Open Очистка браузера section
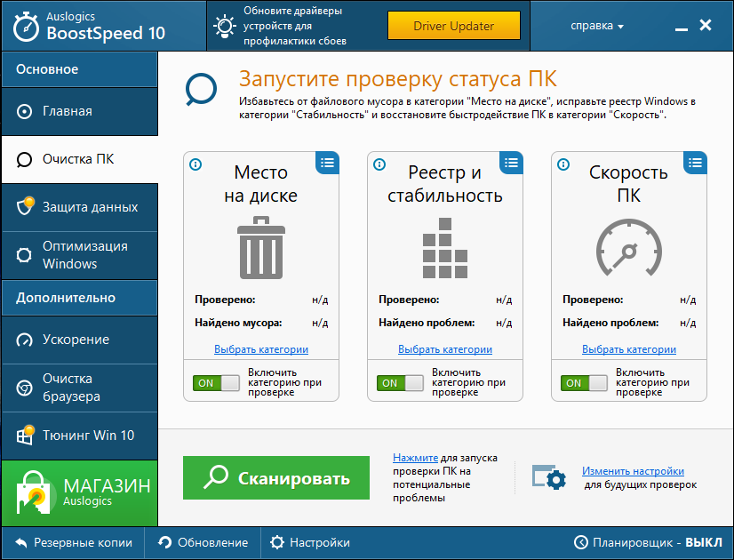734x560 pixels. pyautogui.click(x=80, y=388)
